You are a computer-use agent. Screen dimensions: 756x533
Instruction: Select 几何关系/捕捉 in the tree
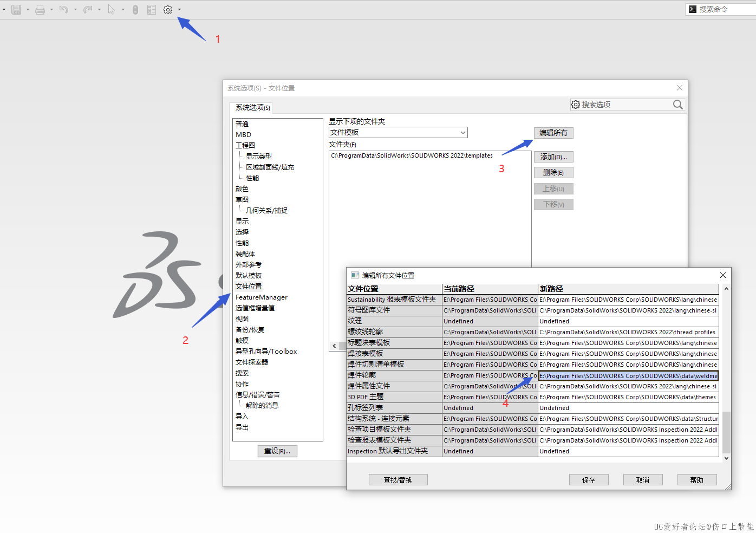[x=266, y=211]
